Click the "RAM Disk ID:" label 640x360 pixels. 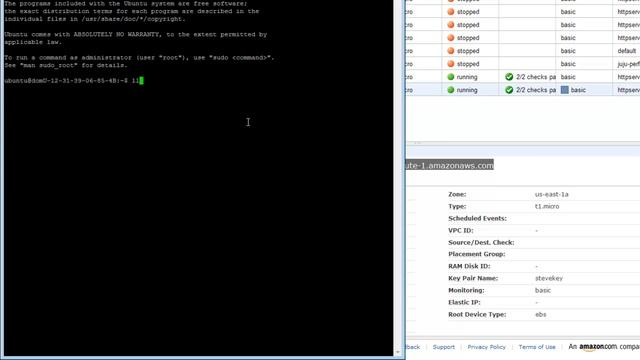click(x=469, y=266)
